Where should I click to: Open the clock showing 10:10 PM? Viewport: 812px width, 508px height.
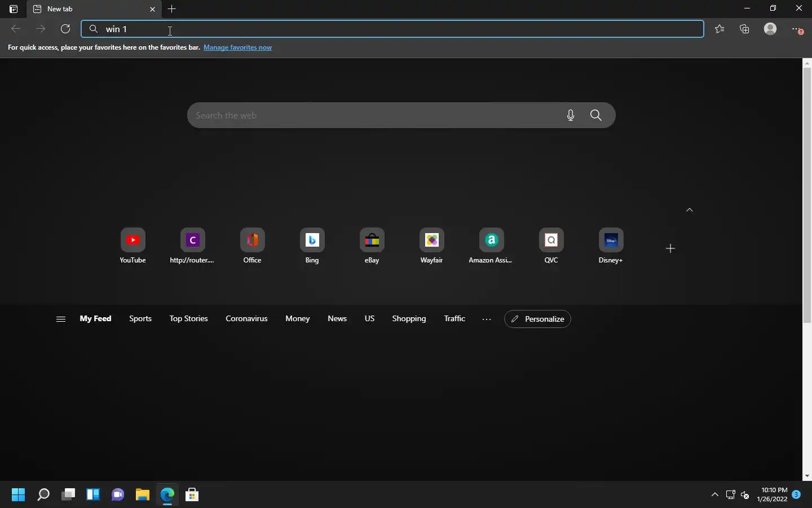(773, 494)
